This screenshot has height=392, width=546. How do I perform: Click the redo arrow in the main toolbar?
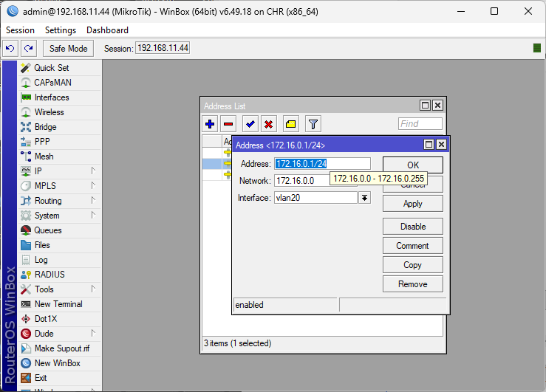coord(28,48)
